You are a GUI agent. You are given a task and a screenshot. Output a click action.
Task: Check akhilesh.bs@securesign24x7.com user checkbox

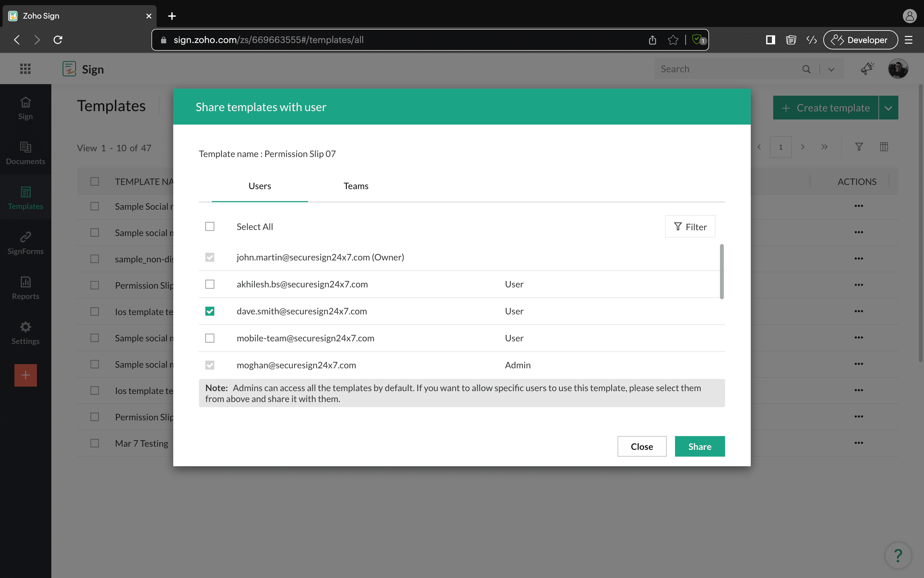(x=210, y=284)
